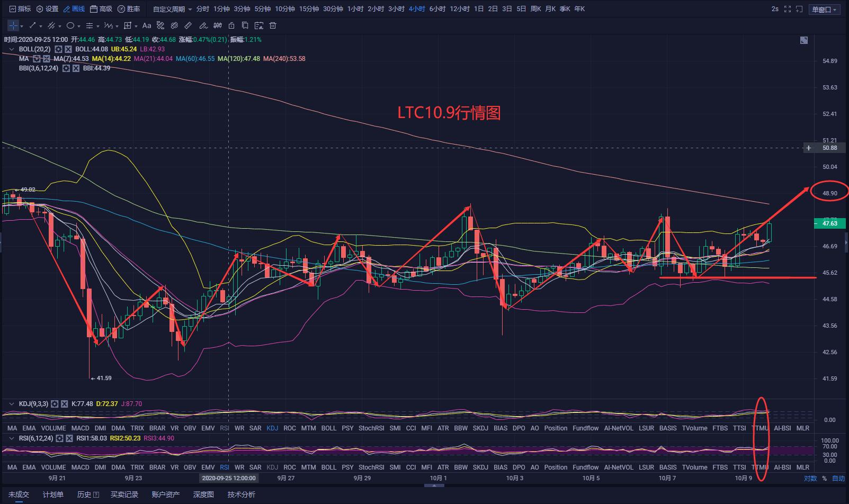Viewport: 849px width, 504px height.
Task: Toggle 自动 auto scale
Action: 838,479
